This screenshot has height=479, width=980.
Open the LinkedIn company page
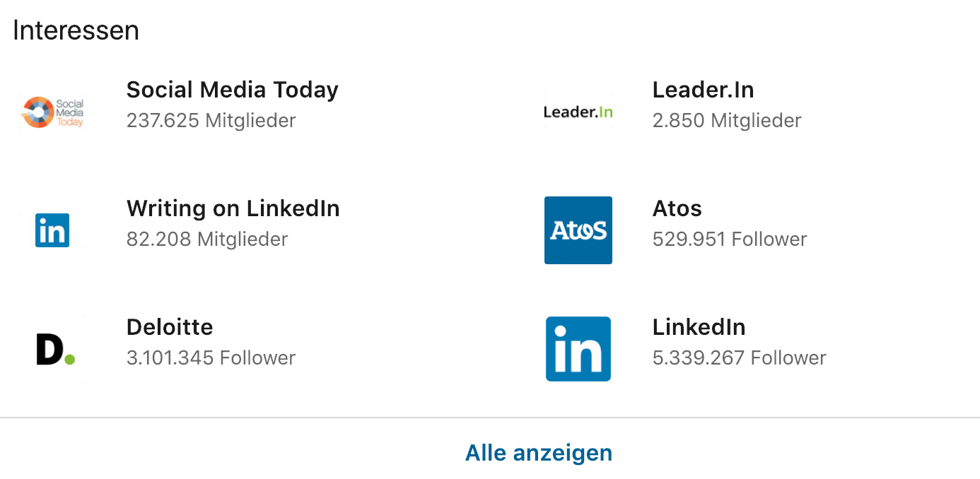[699, 327]
